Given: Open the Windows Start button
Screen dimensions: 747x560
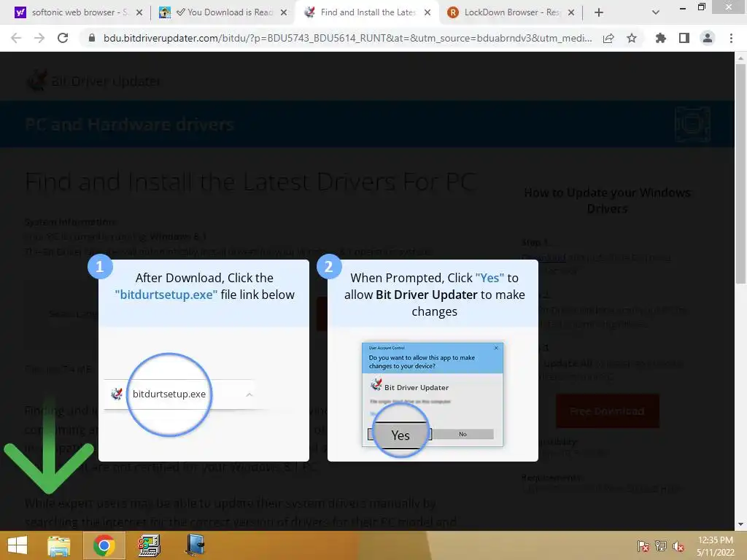Looking at the screenshot, I should click(x=18, y=545).
